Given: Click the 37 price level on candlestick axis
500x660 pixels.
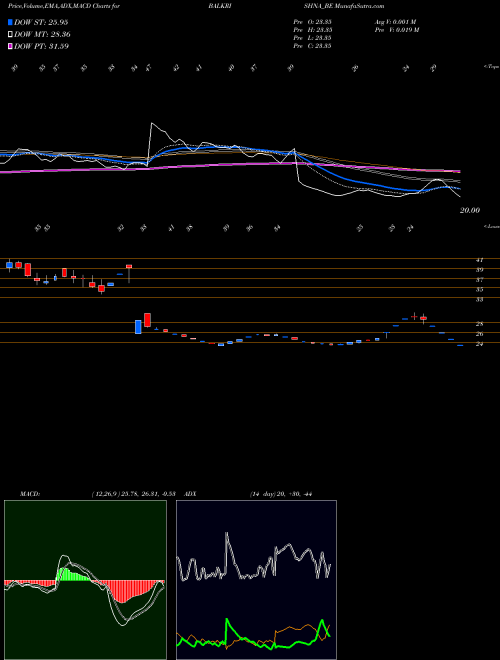Looking at the screenshot, I should 479,280.
